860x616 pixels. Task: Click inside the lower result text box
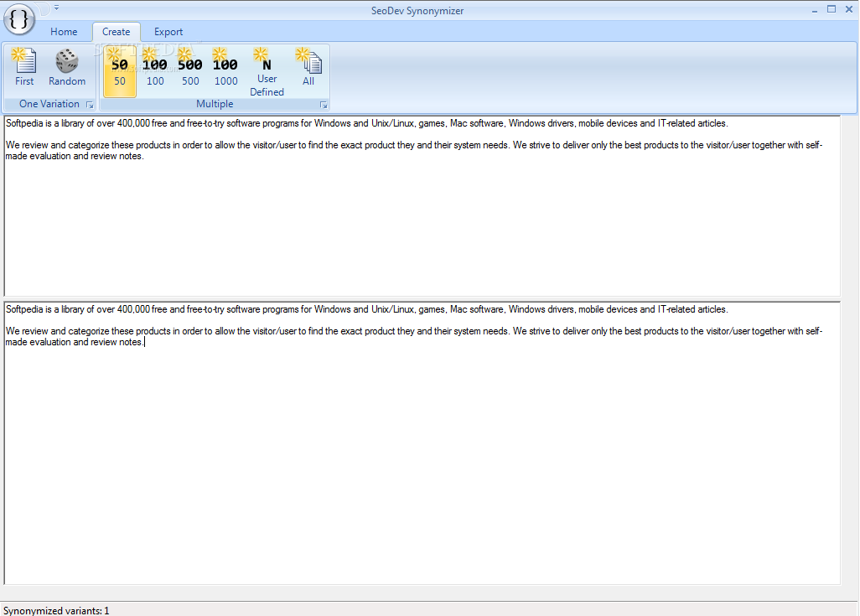(x=422, y=443)
